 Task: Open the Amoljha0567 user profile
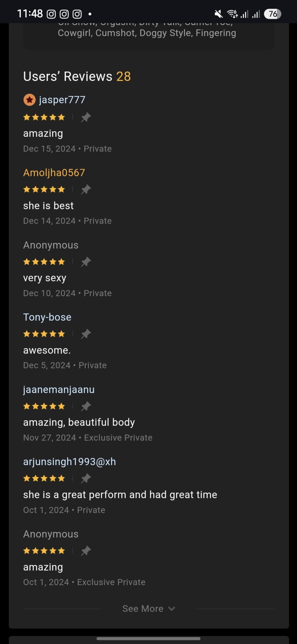tap(54, 172)
